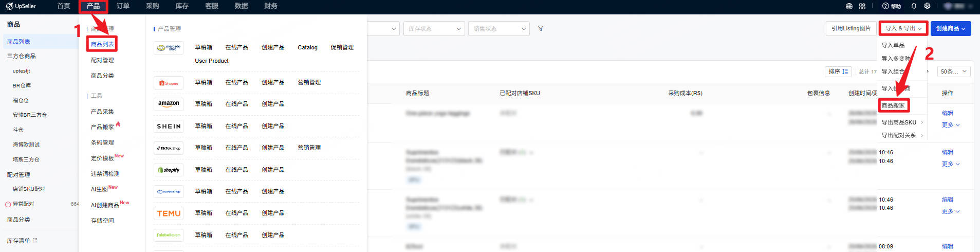Screen dimensions: 980x252
Task: Select 商品搬家 in import menu
Action: click(x=893, y=105)
